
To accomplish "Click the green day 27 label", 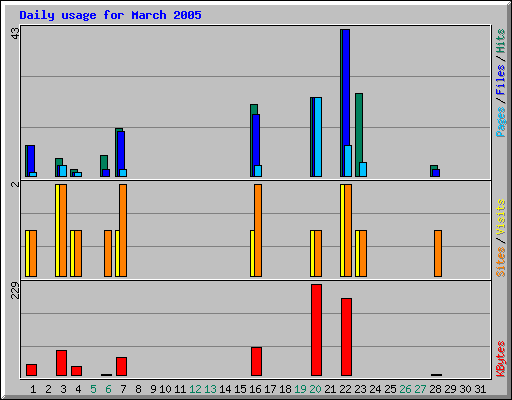I will tap(420, 389).
